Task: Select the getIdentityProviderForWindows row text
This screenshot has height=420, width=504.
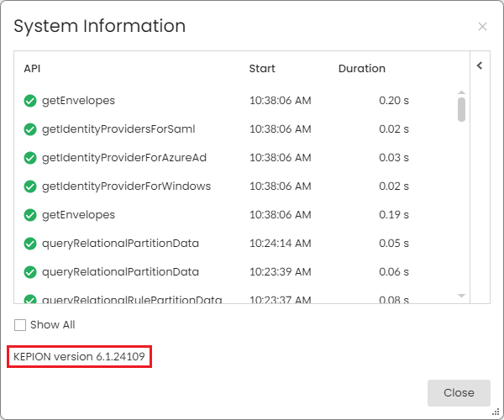Action: [x=126, y=186]
